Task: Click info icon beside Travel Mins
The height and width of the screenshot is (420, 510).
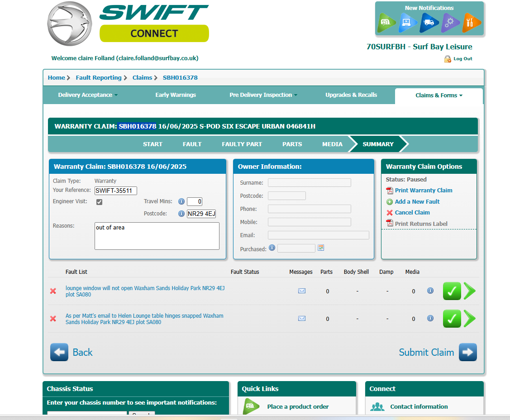Action: pyautogui.click(x=181, y=201)
